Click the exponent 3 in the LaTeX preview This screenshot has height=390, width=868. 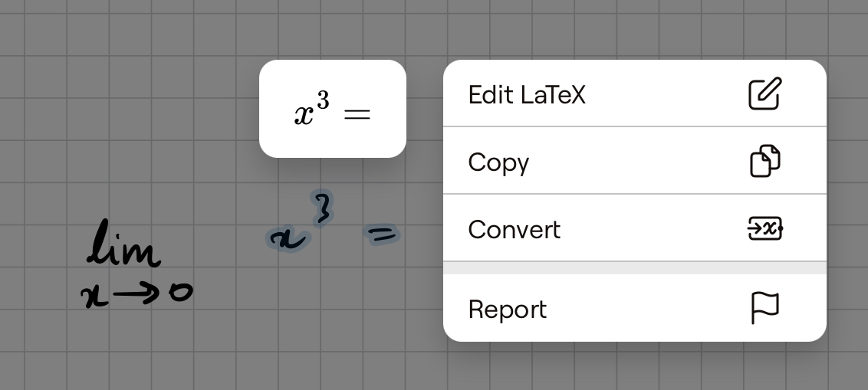click(323, 100)
